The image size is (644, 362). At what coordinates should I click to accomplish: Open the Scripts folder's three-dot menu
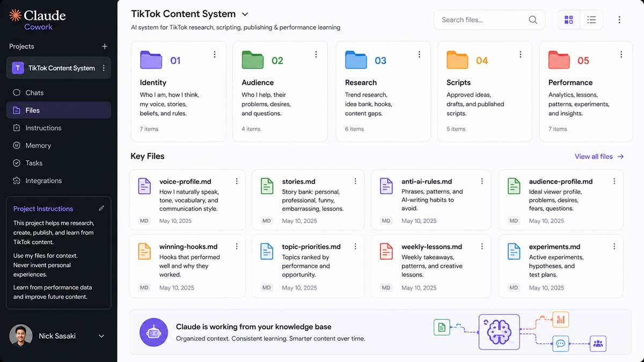pyautogui.click(x=520, y=54)
